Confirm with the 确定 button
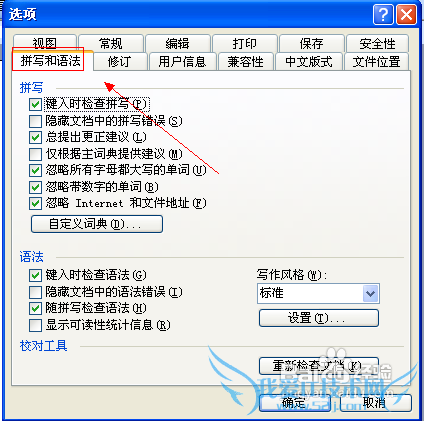 (x=295, y=403)
